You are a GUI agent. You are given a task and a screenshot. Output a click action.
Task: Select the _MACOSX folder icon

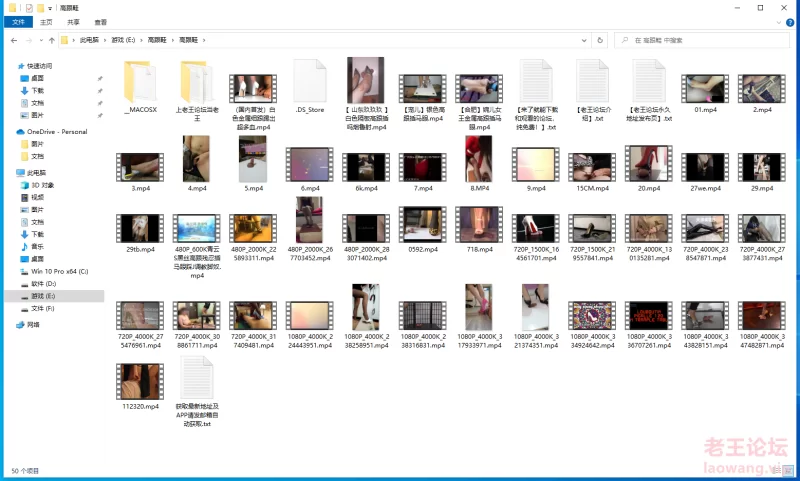click(140, 83)
